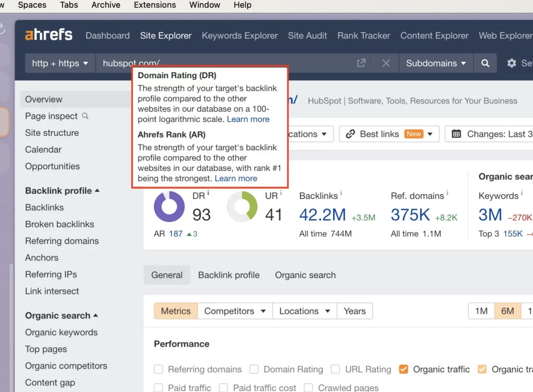Click 3M organic keywords value

point(490,215)
